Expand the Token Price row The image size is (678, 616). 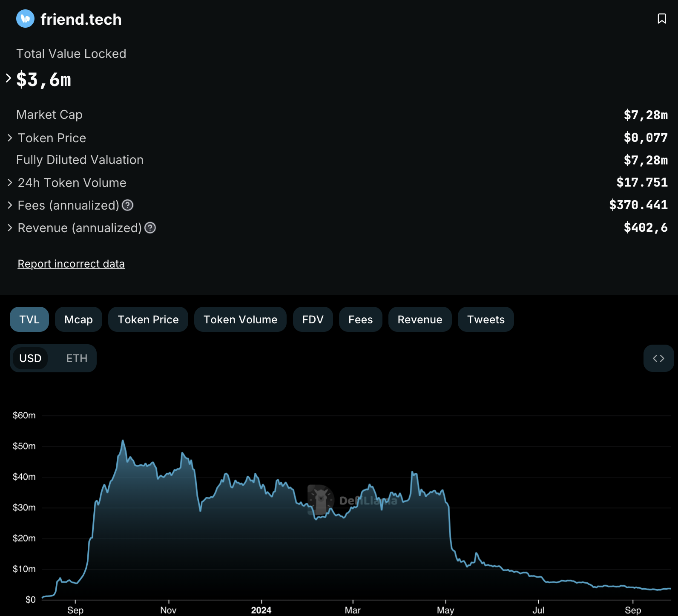[x=10, y=138]
